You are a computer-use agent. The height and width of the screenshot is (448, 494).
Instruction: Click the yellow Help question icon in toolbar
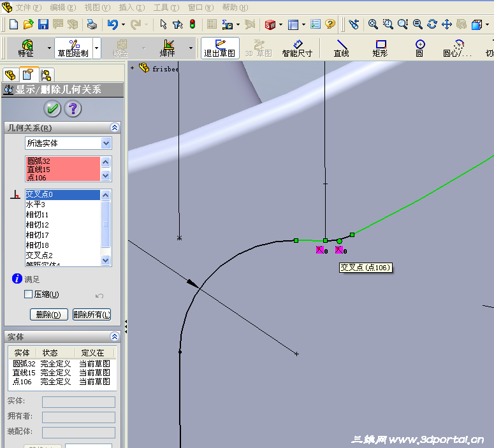pyautogui.click(x=330, y=24)
